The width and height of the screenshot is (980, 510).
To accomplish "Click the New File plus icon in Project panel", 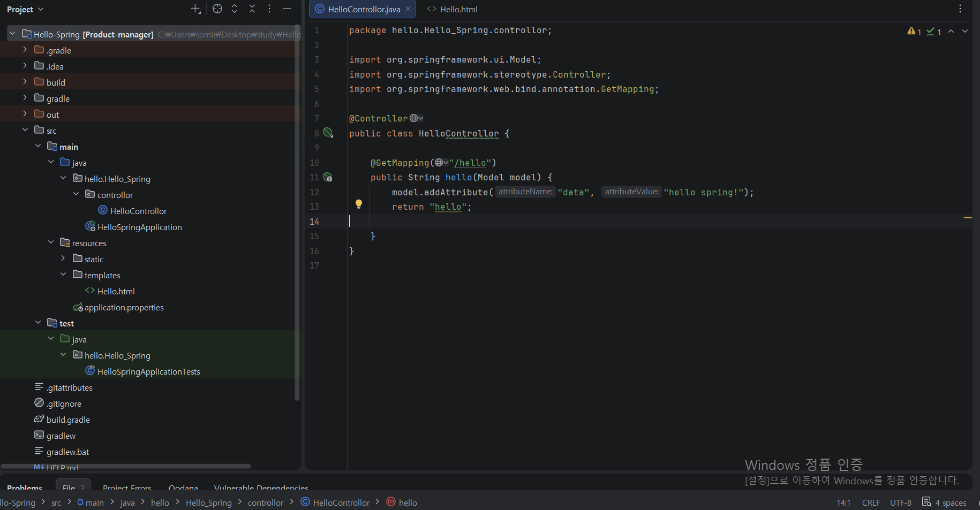I will pos(195,9).
